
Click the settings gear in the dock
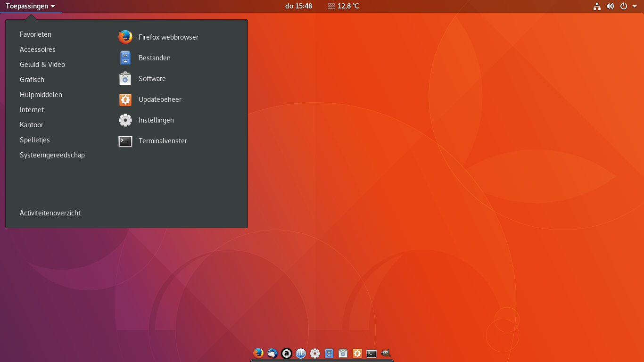point(315,353)
